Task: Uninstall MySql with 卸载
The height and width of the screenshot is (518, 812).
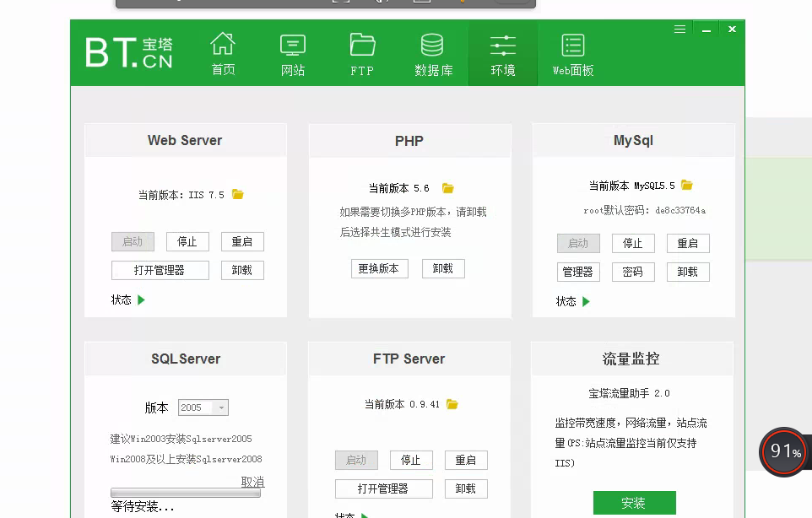Action: click(688, 272)
